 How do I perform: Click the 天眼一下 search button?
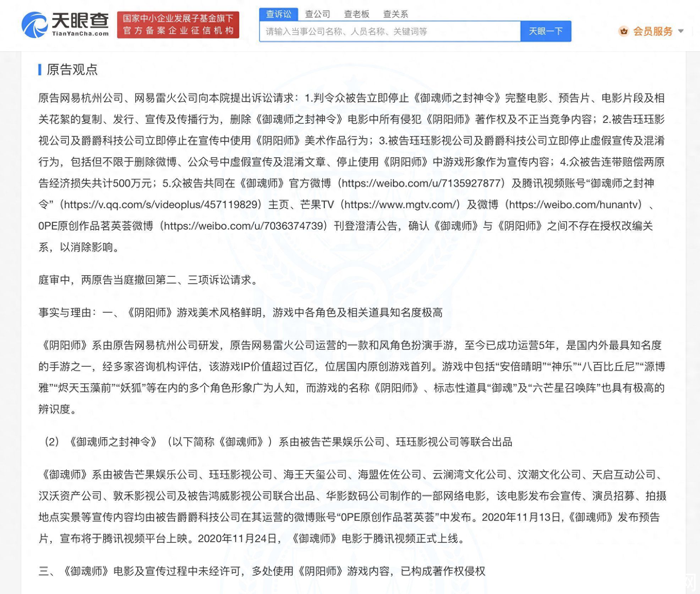pyautogui.click(x=546, y=31)
